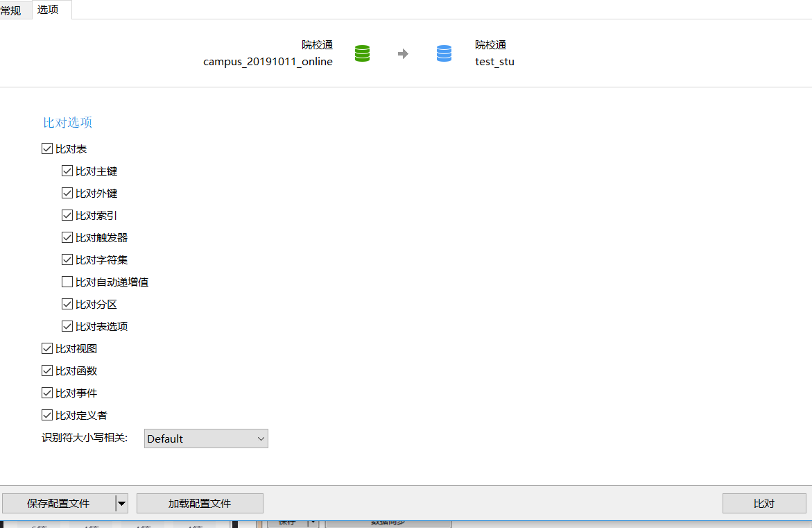812x528 pixels.
Task: Toggle the 比对分区 checkbox
Action: click(x=67, y=304)
